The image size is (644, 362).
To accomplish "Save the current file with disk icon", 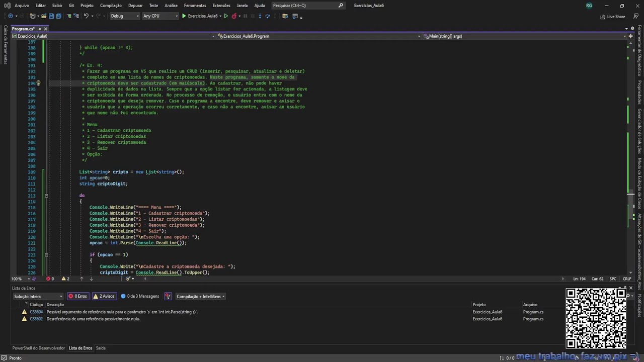I will (51, 16).
